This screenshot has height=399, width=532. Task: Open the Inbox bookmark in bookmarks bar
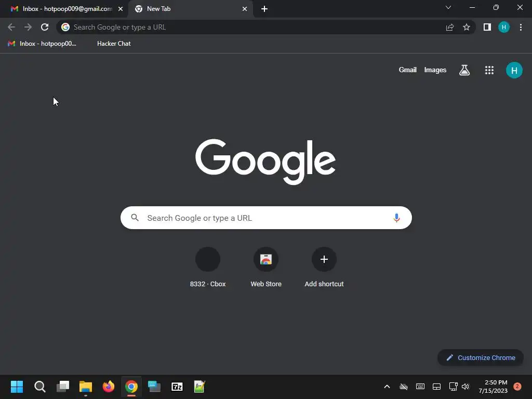coord(42,44)
